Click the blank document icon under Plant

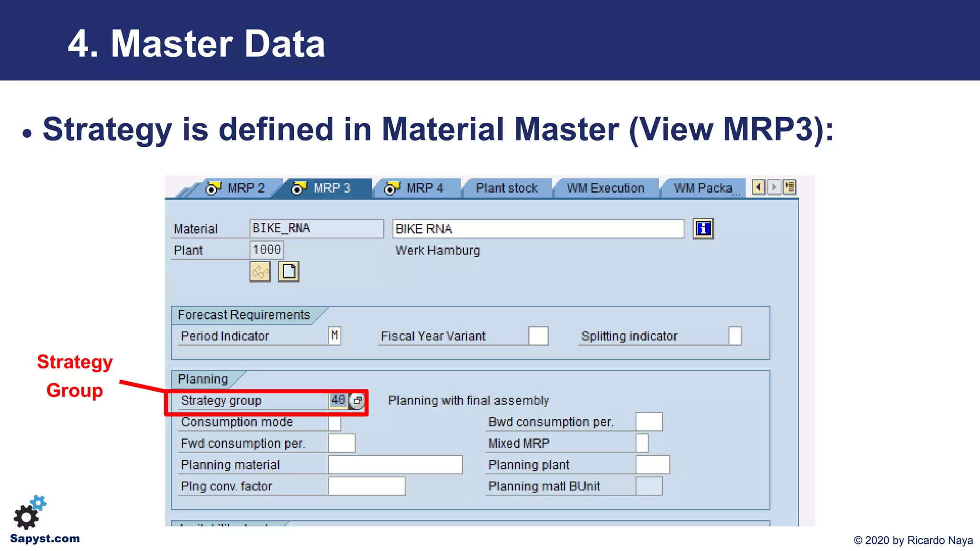pyautogui.click(x=289, y=272)
